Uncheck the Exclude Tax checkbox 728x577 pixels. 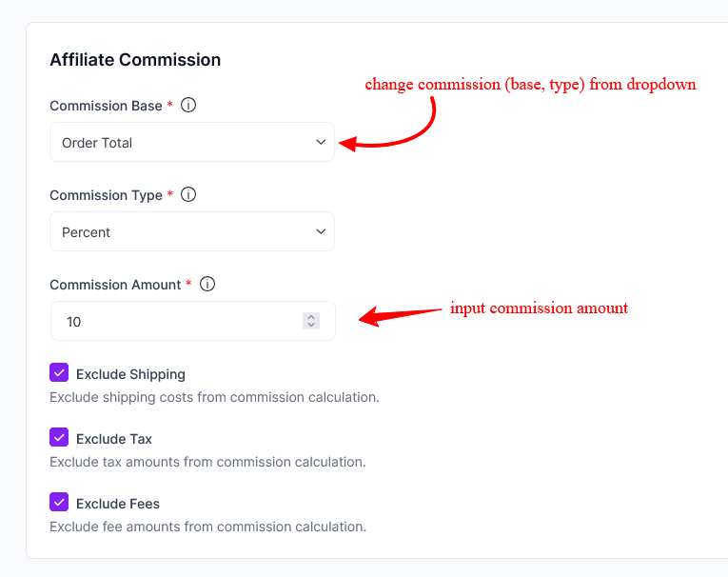[x=59, y=437]
